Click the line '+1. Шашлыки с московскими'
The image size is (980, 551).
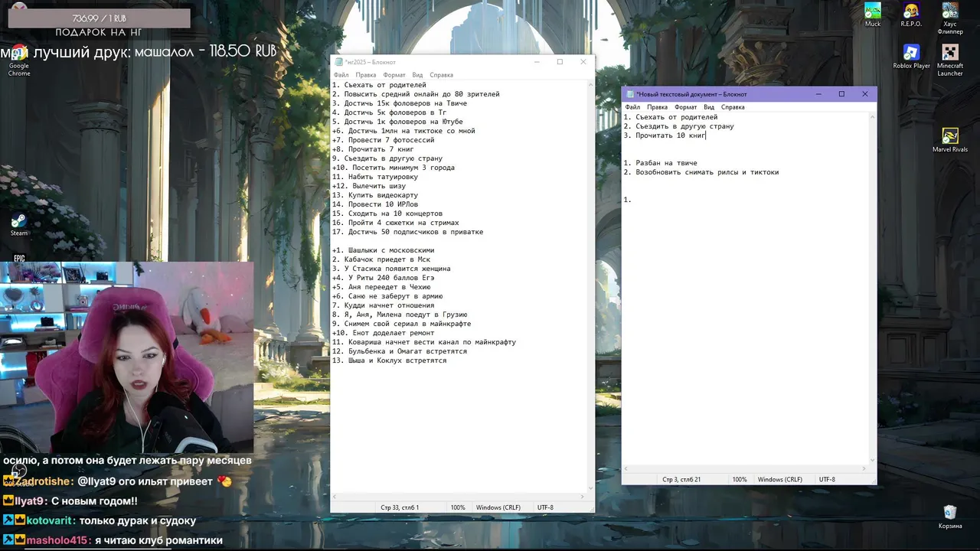pyautogui.click(x=384, y=250)
